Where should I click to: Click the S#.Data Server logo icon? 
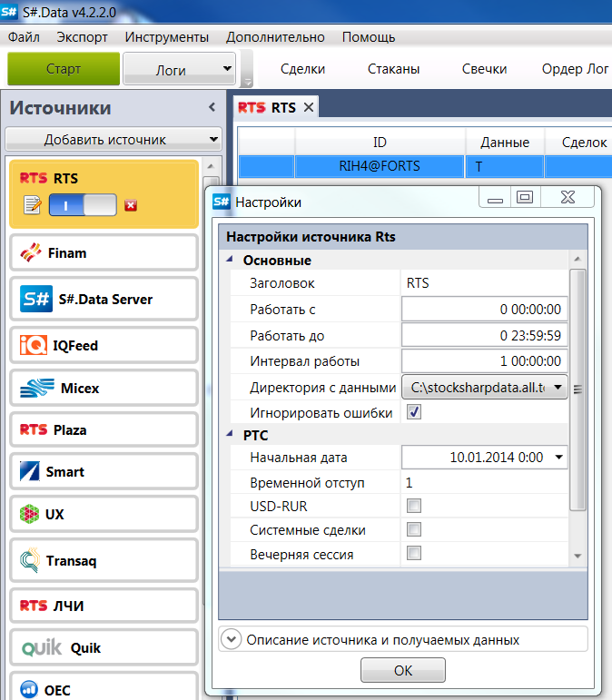tap(36, 299)
